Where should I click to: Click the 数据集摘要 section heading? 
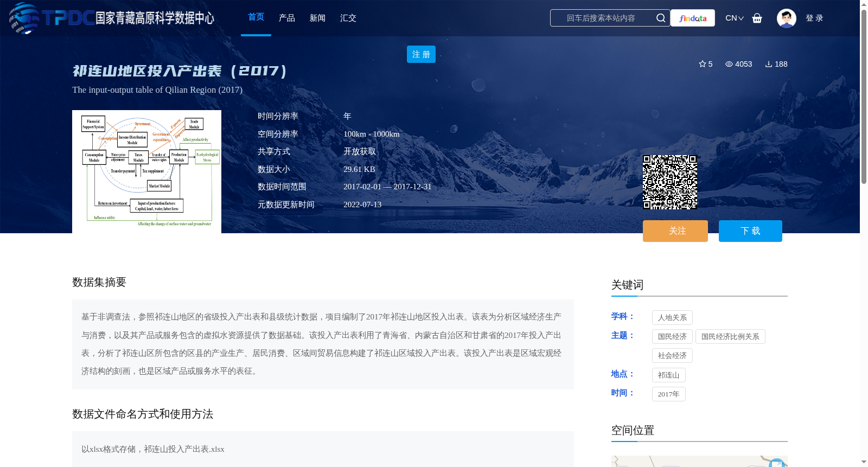(99, 282)
